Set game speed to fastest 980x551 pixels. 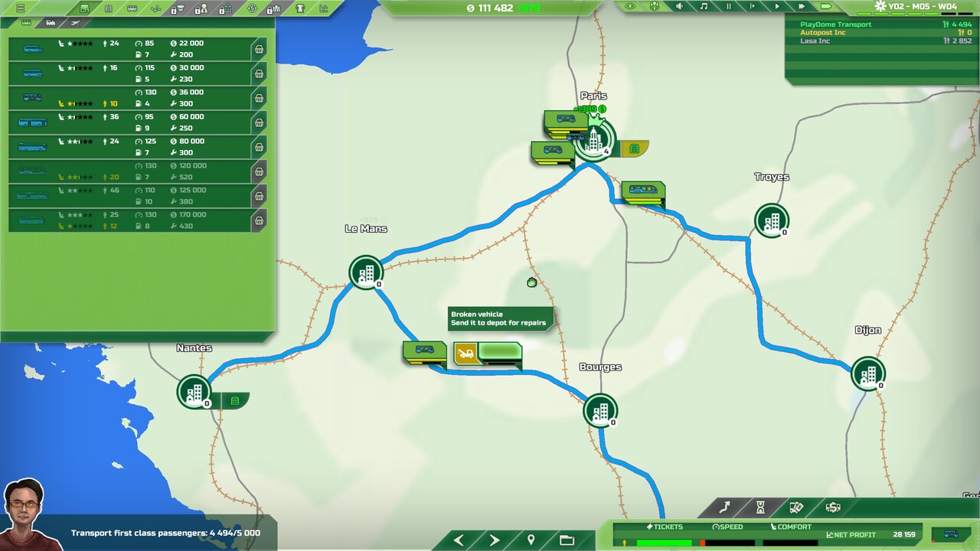coord(825,6)
